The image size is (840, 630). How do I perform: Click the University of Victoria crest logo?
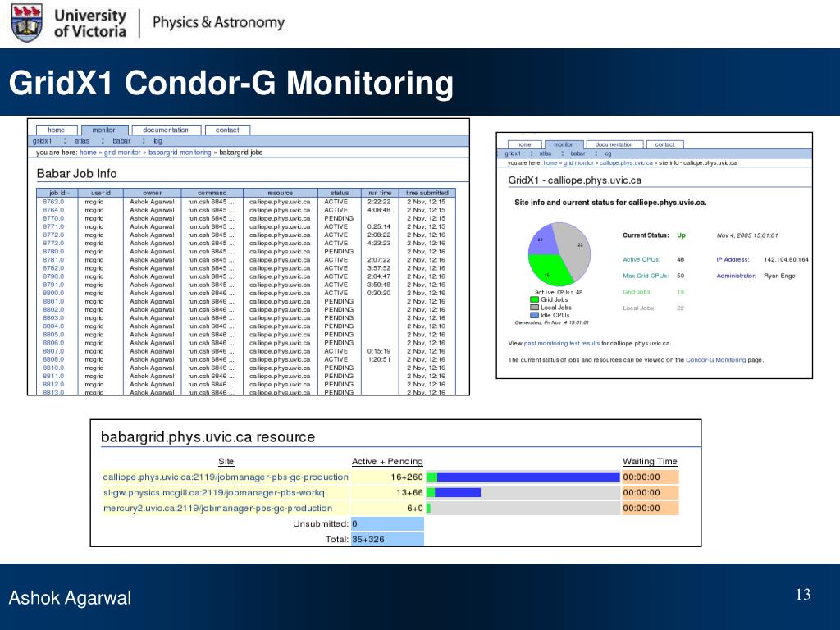[x=27, y=23]
